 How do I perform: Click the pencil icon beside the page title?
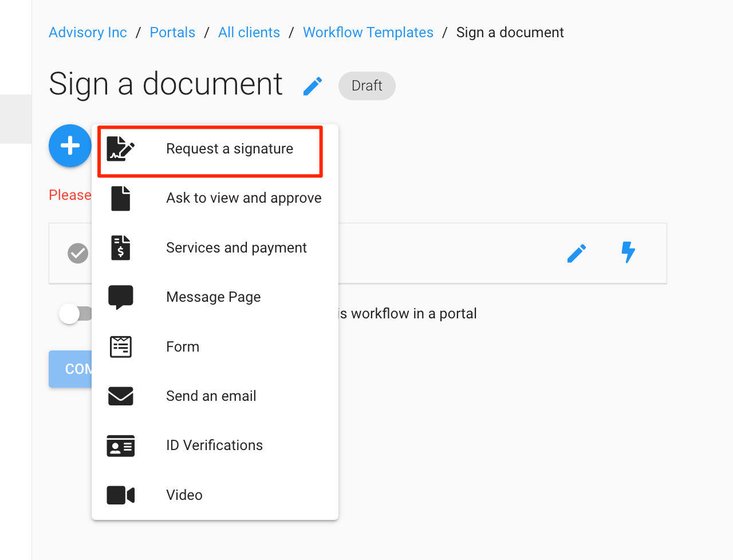click(313, 86)
